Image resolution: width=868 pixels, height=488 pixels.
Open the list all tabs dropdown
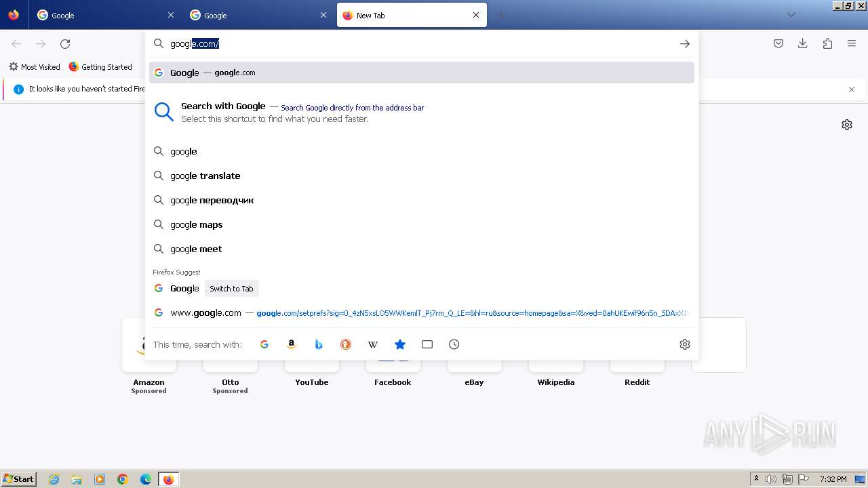tap(791, 15)
